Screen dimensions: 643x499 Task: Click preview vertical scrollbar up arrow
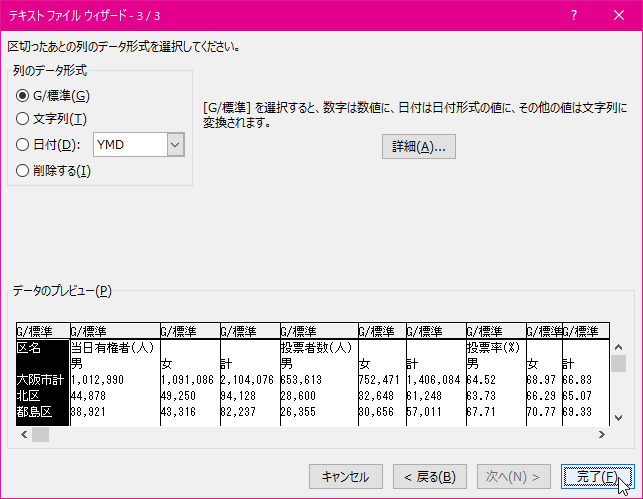618,347
